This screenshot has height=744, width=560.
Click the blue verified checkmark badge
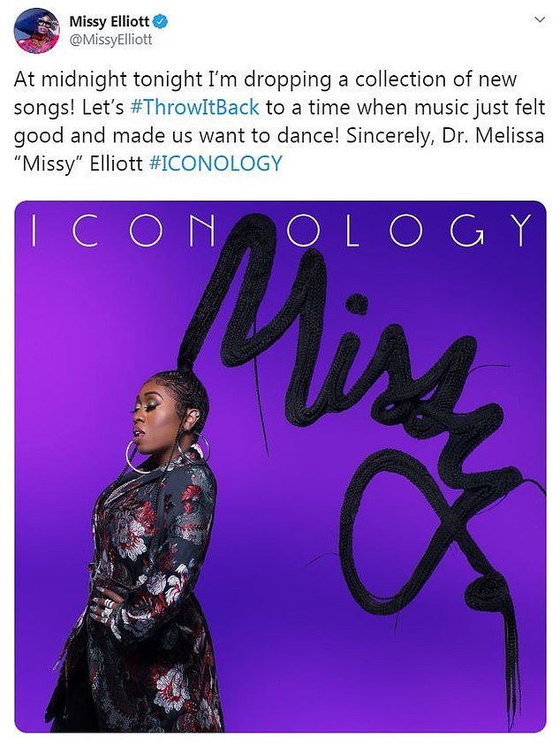tap(162, 21)
